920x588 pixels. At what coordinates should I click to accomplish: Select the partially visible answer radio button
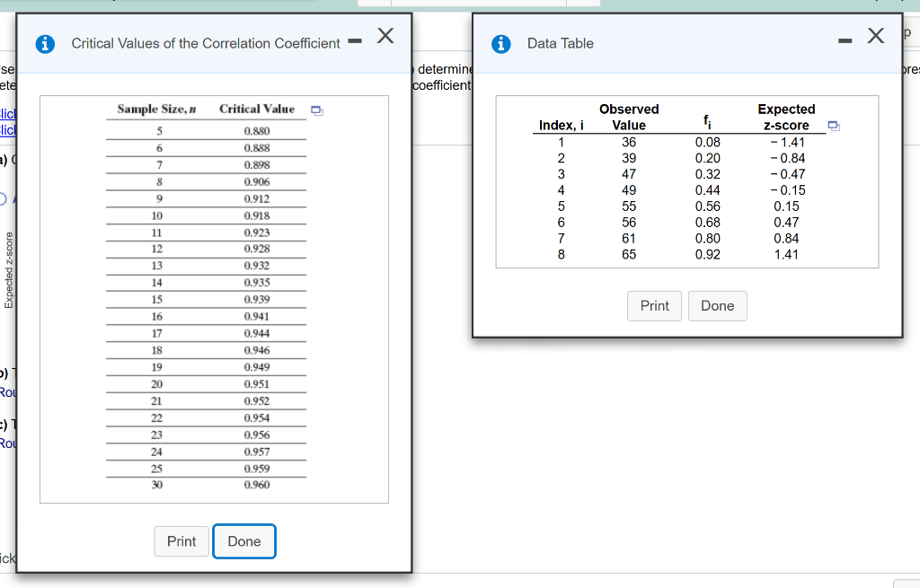(3, 199)
